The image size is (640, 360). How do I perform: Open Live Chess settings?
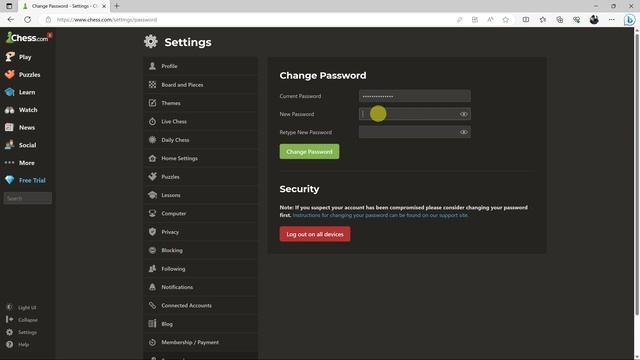(x=200, y=121)
